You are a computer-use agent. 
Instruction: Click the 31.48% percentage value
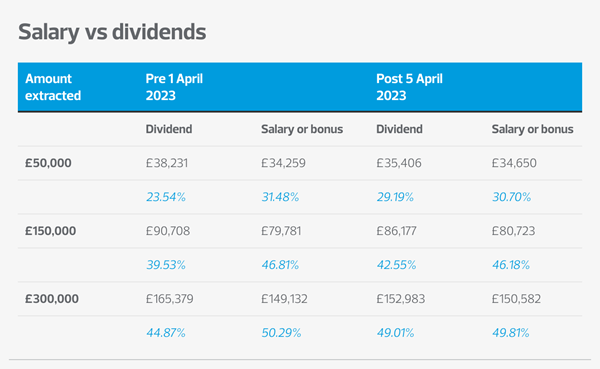point(280,197)
